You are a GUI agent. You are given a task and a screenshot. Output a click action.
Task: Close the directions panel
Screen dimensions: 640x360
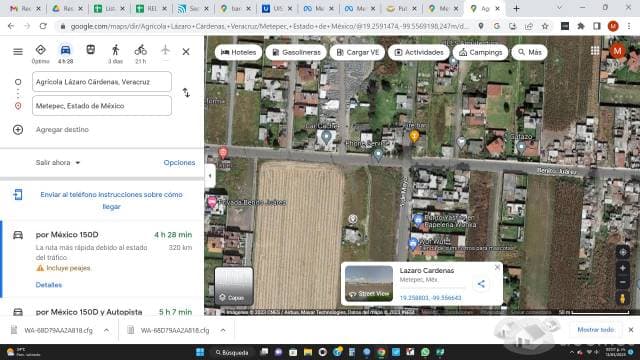(186, 52)
